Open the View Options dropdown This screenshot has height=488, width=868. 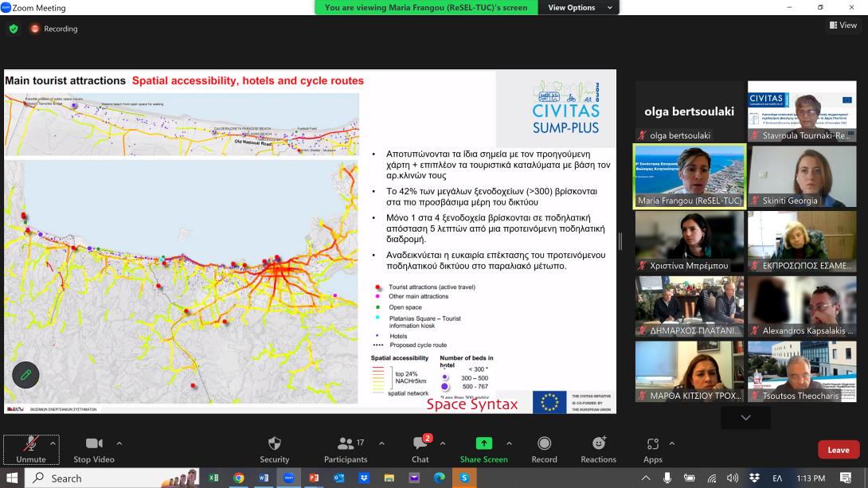tap(579, 7)
